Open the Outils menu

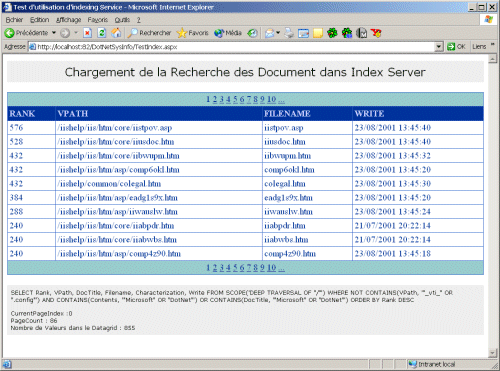[x=122, y=20]
